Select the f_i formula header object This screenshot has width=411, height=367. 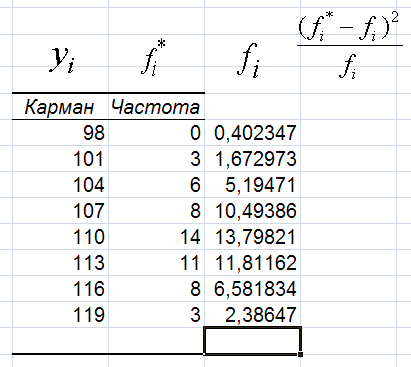coord(248,60)
